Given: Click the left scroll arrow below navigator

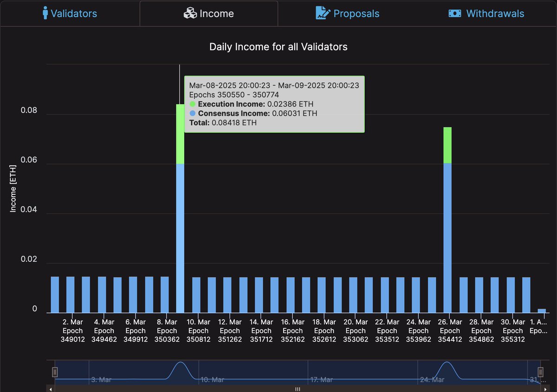Looking at the screenshot, I should pyautogui.click(x=51, y=389).
